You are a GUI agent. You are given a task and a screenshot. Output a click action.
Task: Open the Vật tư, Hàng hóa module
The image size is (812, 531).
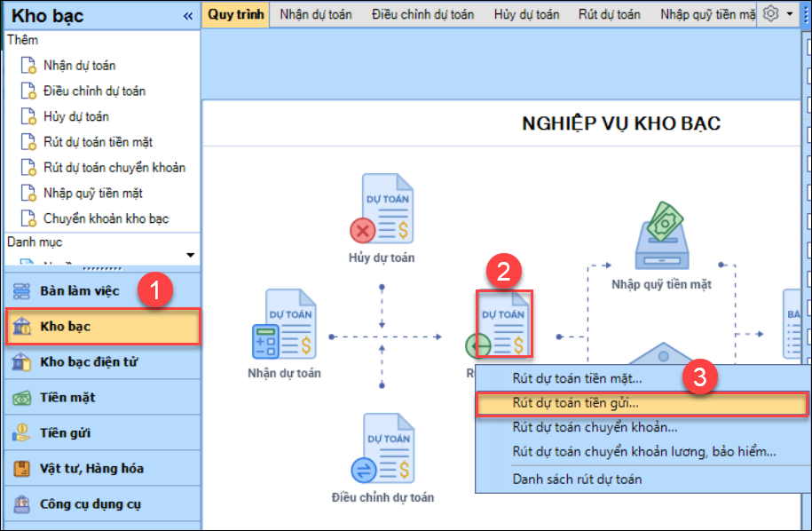click(x=91, y=468)
